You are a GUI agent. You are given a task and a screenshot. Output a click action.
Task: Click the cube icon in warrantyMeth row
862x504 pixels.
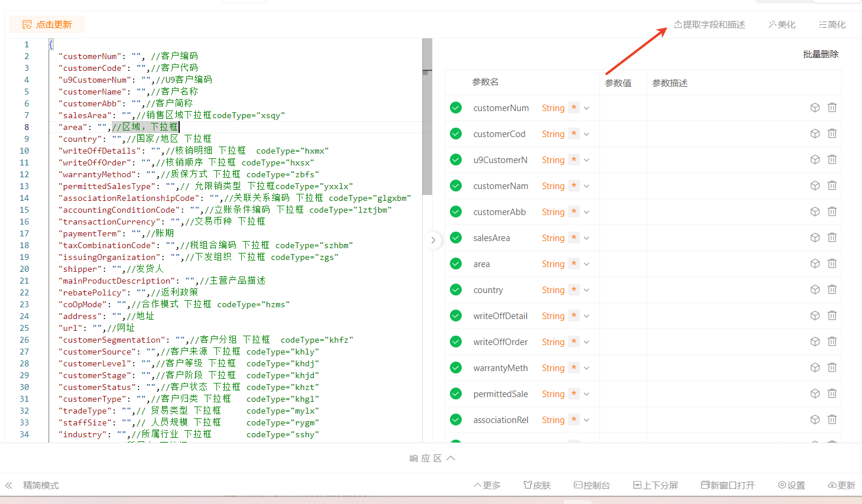(x=815, y=368)
